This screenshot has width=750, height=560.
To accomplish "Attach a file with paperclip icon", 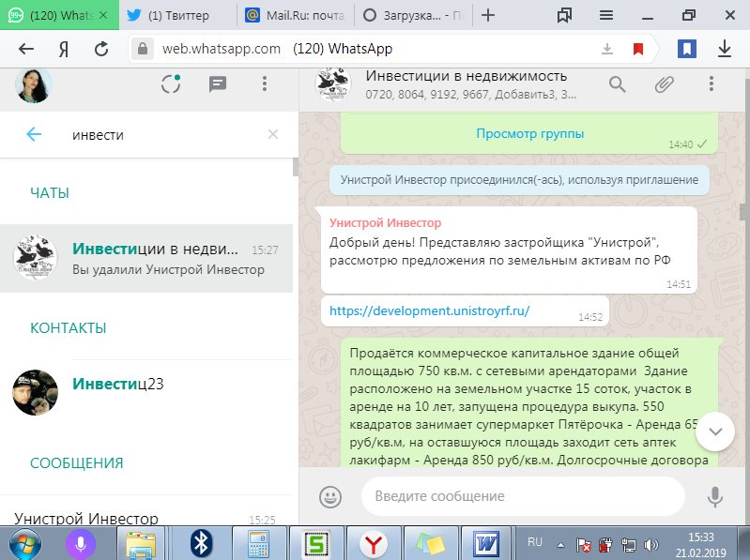I will pos(665,84).
